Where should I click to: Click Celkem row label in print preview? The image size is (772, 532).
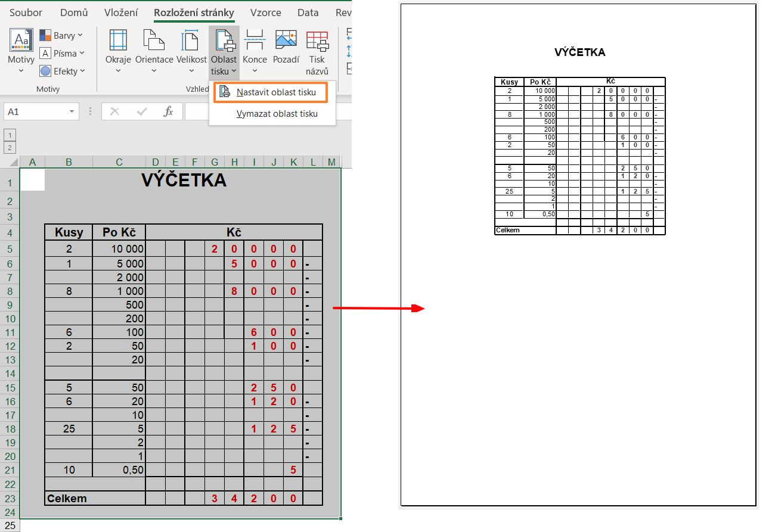[507, 230]
